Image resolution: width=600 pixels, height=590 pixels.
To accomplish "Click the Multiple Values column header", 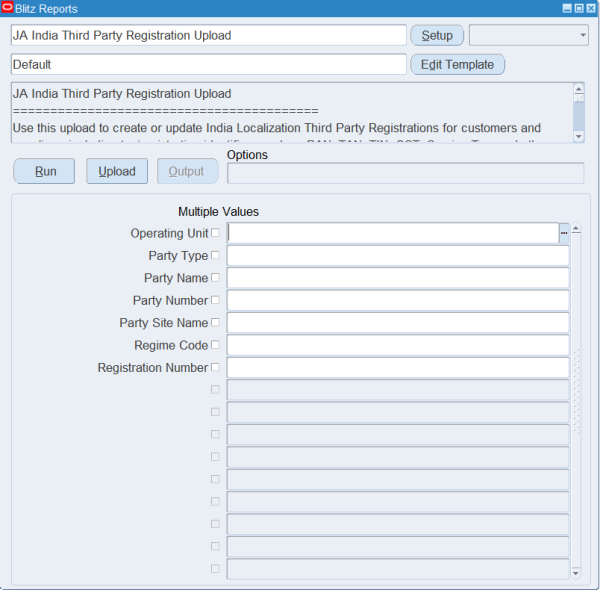I will 218,212.
